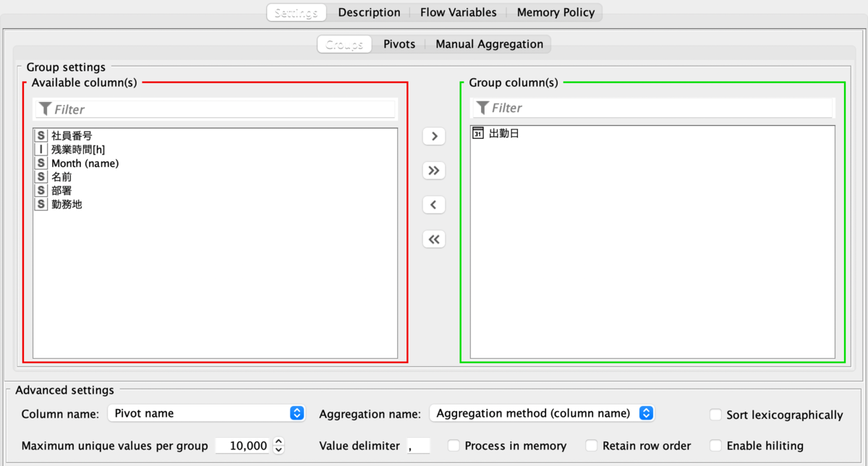
Task: Switch to the Memory Policy tab
Action: tap(556, 12)
